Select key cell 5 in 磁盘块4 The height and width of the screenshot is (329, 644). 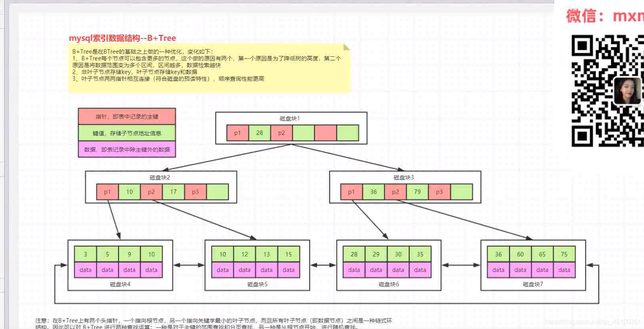tap(107, 254)
